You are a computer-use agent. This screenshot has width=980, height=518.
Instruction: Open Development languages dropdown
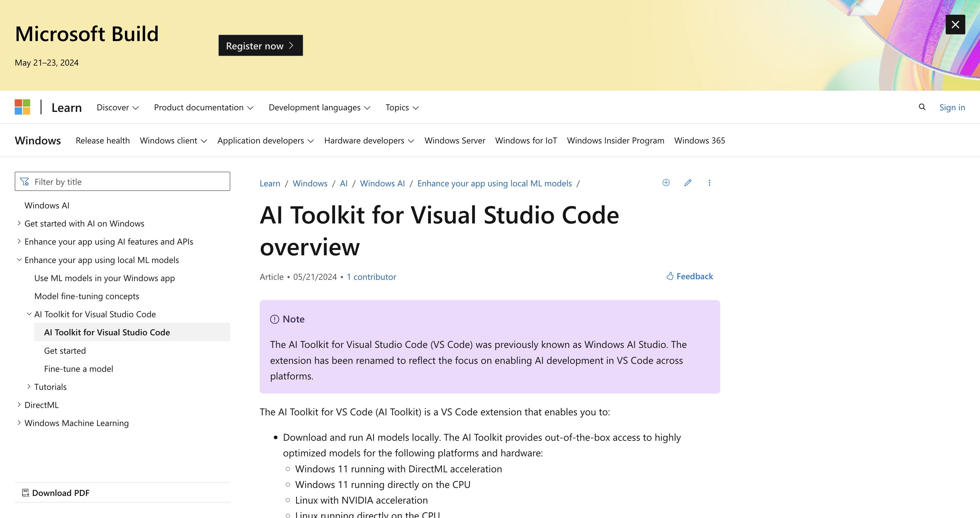[319, 107]
